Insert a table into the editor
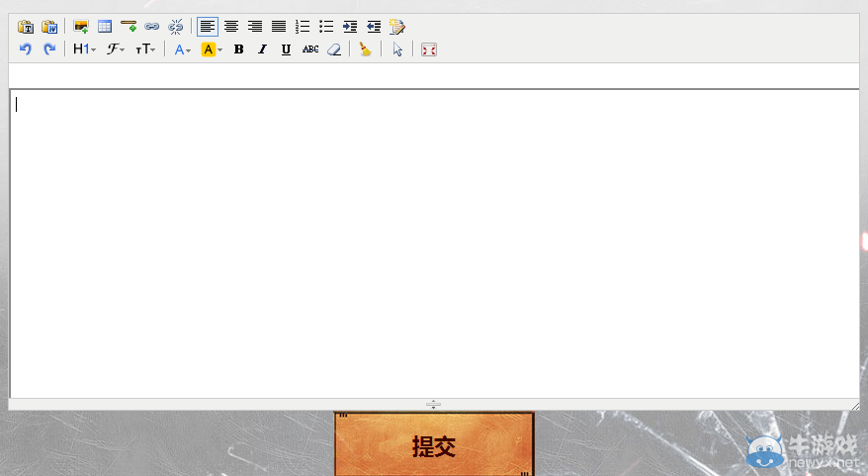This screenshot has height=476, width=868. coord(105,27)
